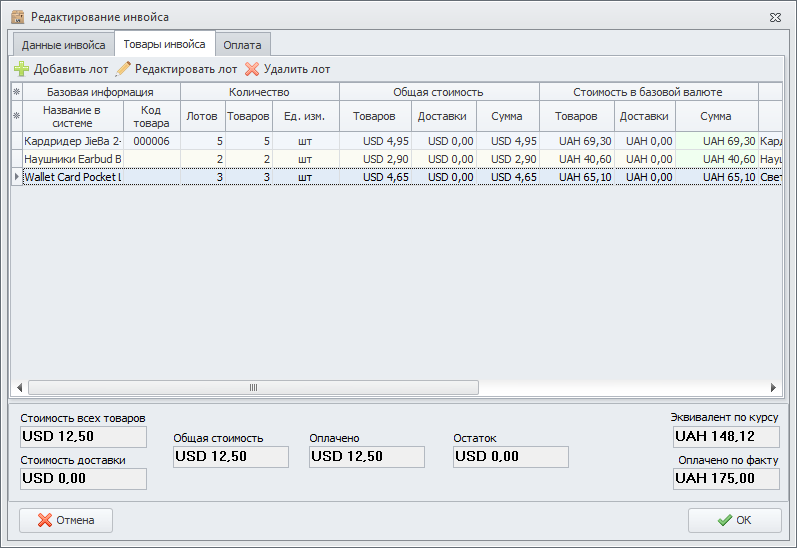Screen dimensions: 797x548
Task: Click the asterisk band chooser icon in grid corner
Action: click(16, 92)
